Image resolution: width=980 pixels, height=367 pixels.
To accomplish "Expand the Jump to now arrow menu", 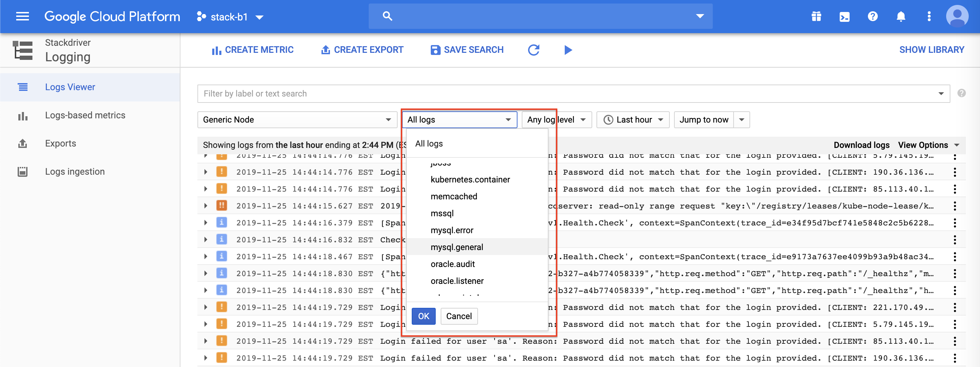I will click(x=741, y=120).
